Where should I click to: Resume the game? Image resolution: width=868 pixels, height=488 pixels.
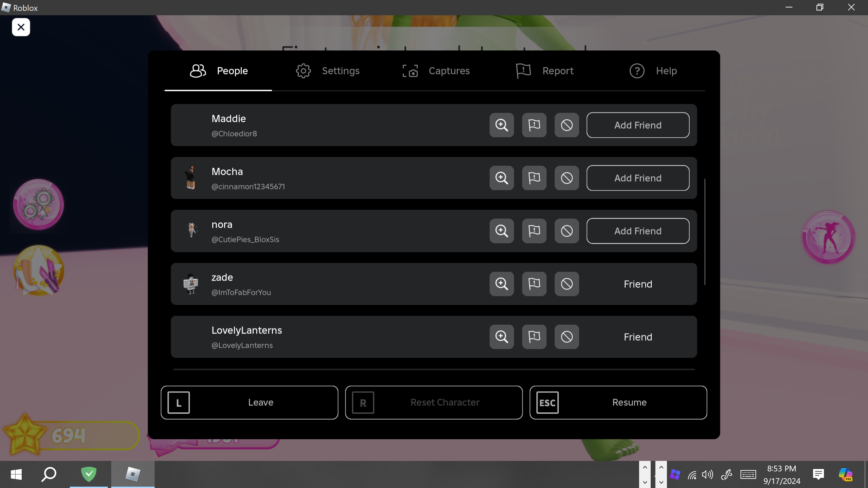(x=618, y=402)
